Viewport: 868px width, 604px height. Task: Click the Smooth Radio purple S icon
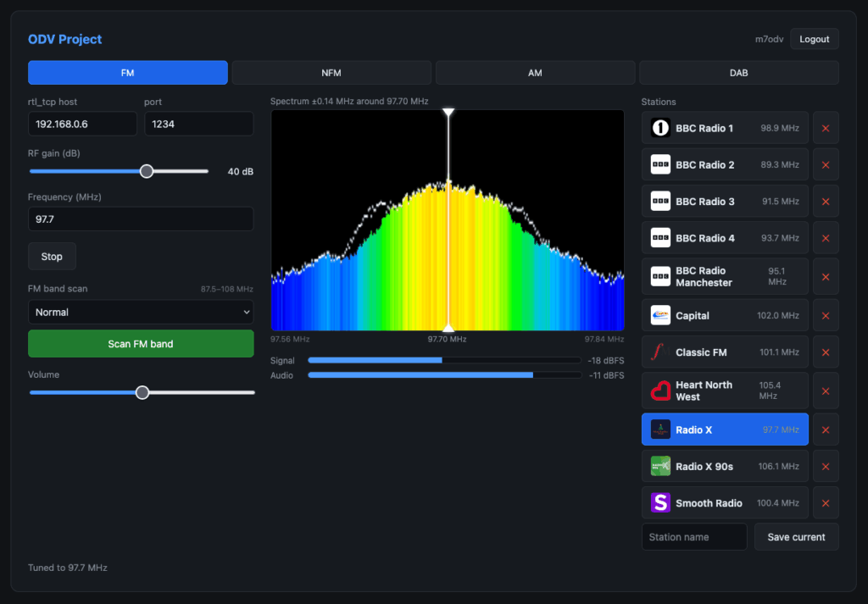[x=659, y=503]
